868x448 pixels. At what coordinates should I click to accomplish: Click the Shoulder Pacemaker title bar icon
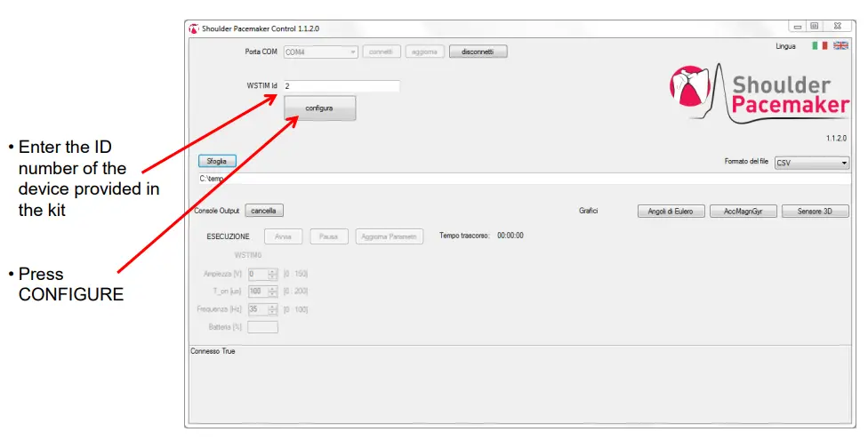(193, 28)
